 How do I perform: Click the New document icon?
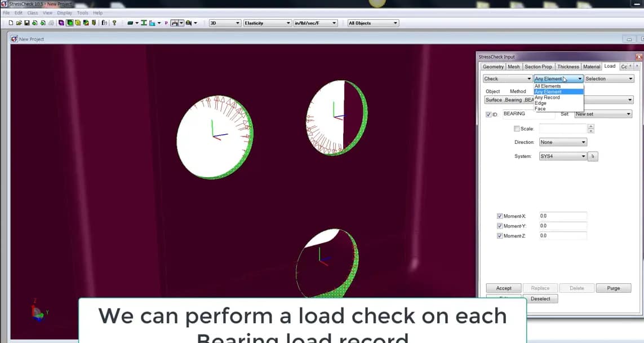(x=11, y=23)
